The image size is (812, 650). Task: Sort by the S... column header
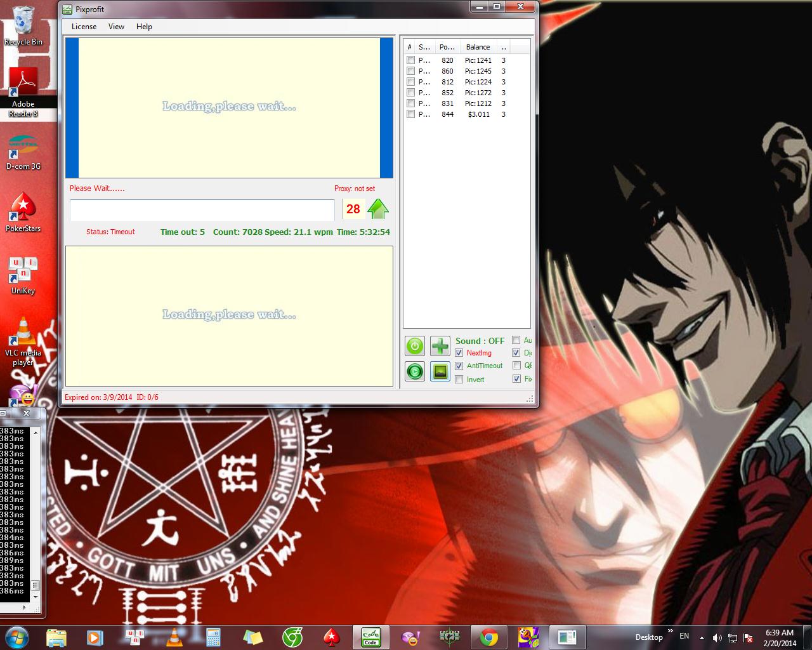tap(425, 47)
